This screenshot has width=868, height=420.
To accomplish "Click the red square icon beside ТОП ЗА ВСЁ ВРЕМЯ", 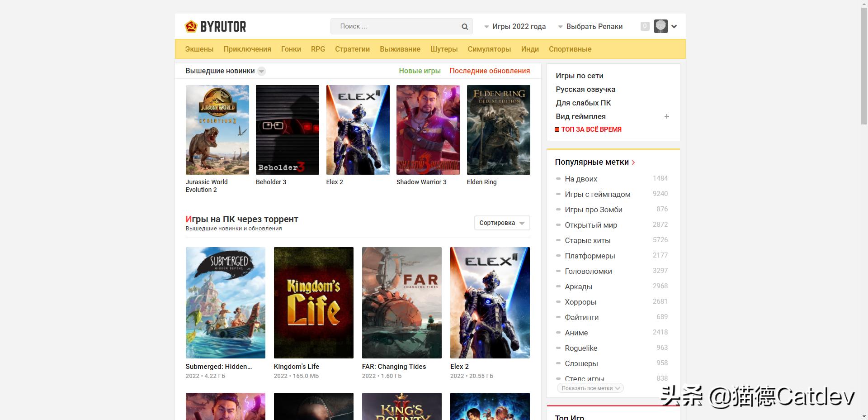I will click(x=557, y=129).
